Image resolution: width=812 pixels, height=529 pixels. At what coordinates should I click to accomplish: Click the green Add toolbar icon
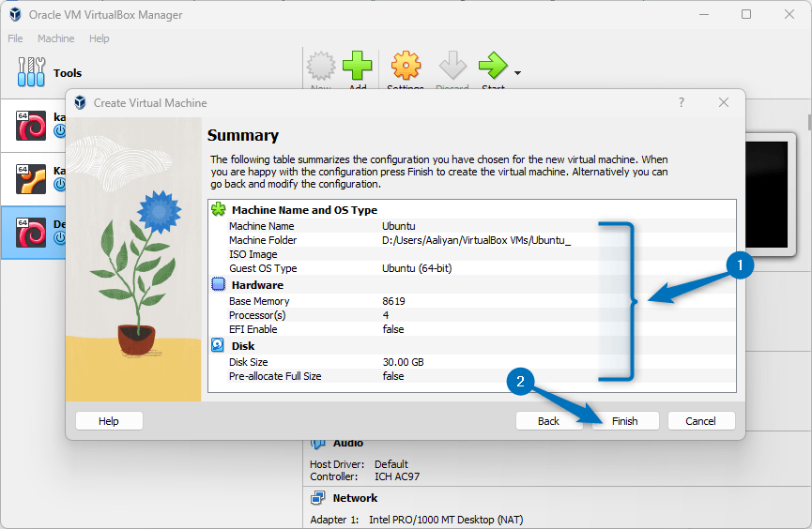pos(358,68)
